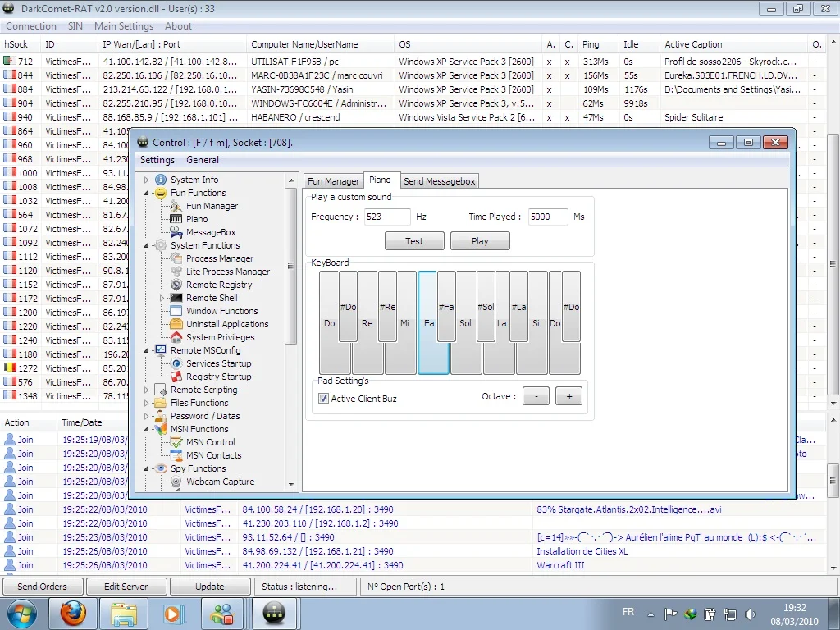Open the Remote Registry icon
The image size is (840, 630).
tap(176, 285)
